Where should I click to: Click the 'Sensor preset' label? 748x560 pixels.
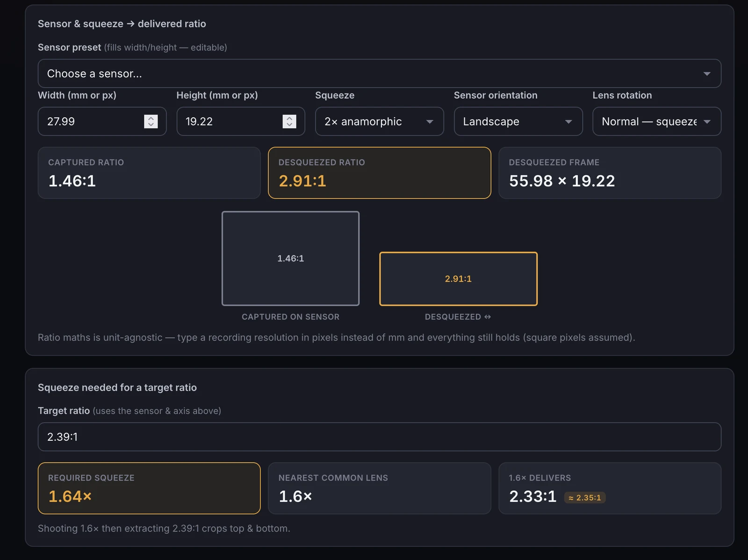pyautogui.click(x=69, y=47)
